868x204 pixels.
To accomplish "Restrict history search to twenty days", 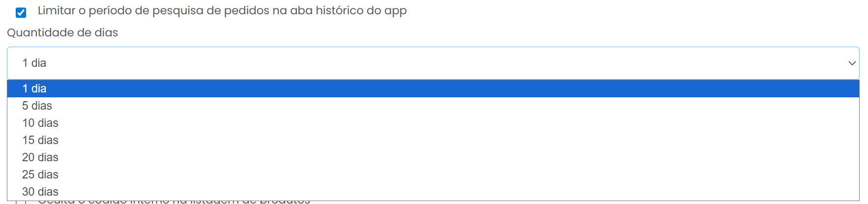I will (x=40, y=157).
